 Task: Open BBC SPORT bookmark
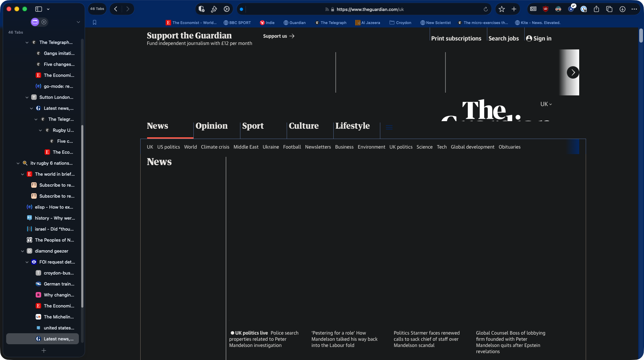tap(237, 23)
